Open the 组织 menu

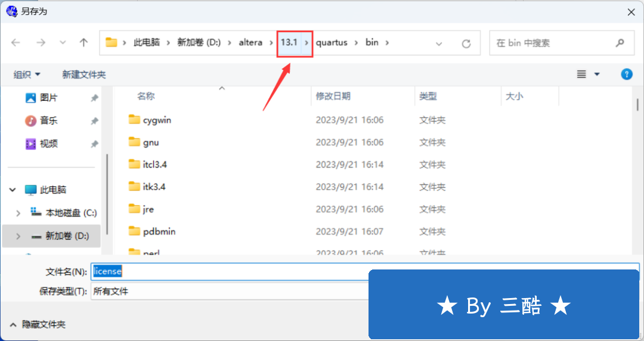tap(27, 75)
